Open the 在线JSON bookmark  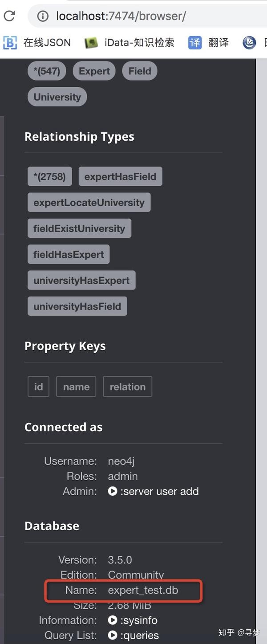pos(37,42)
